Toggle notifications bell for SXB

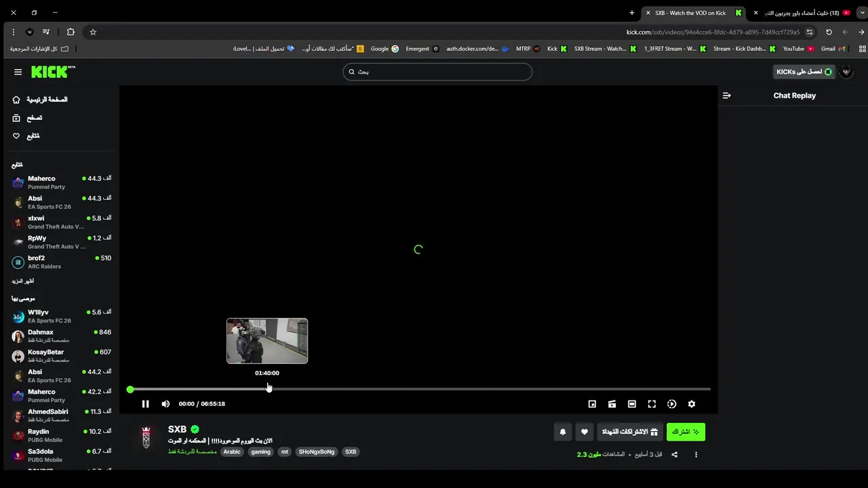(563, 432)
